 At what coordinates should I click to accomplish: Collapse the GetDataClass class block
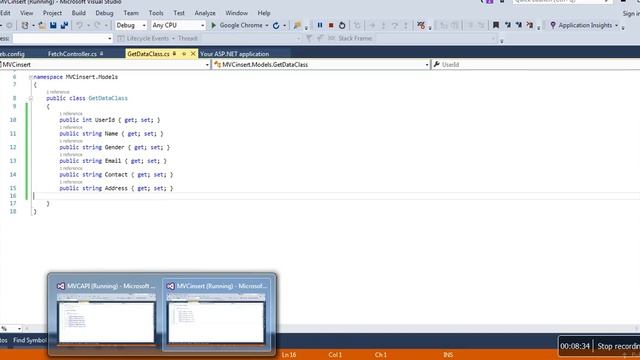[x=31, y=98]
